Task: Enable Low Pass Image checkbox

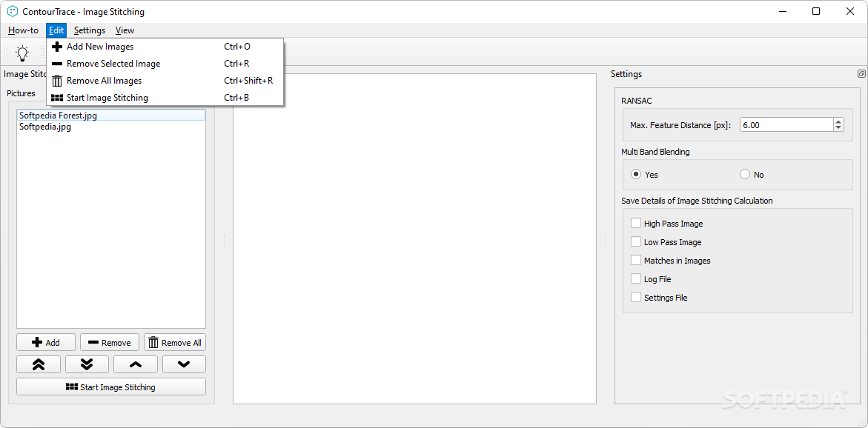Action: tap(636, 241)
